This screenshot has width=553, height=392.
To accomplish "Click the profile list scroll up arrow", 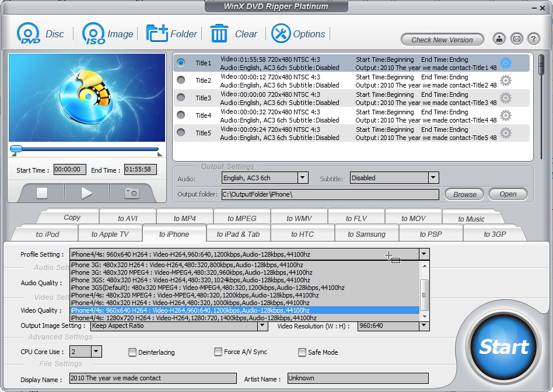I will coord(425,266).
